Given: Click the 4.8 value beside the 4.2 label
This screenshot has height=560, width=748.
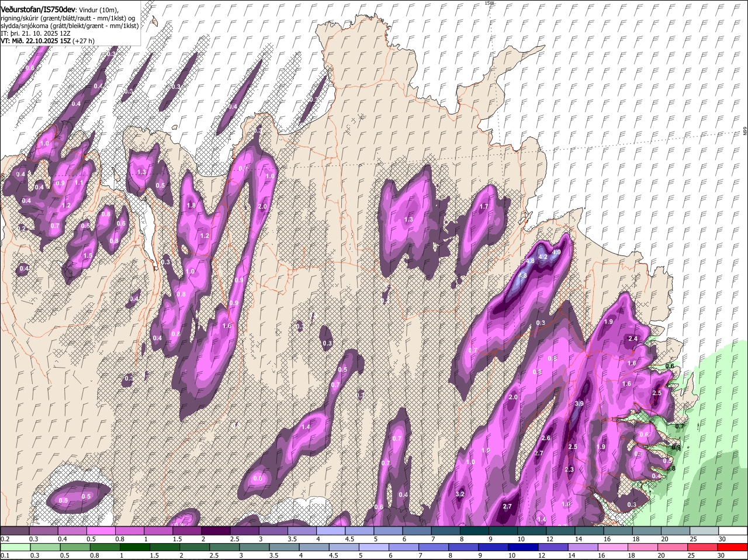Looking at the screenshot, I should pos(530,261).
